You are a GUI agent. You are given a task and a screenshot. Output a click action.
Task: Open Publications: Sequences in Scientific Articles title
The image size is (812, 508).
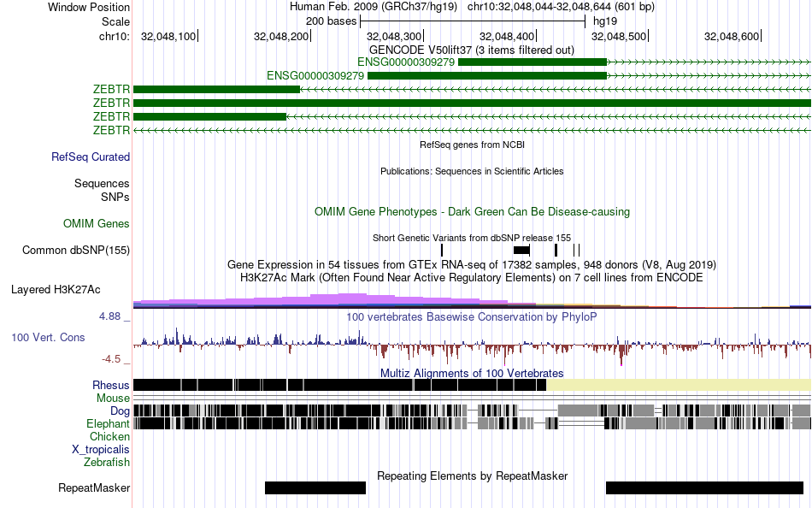coord(472,171)
